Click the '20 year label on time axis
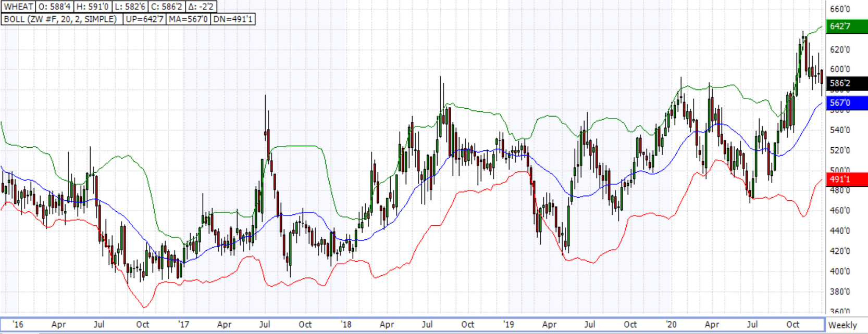 pos(671,324)
